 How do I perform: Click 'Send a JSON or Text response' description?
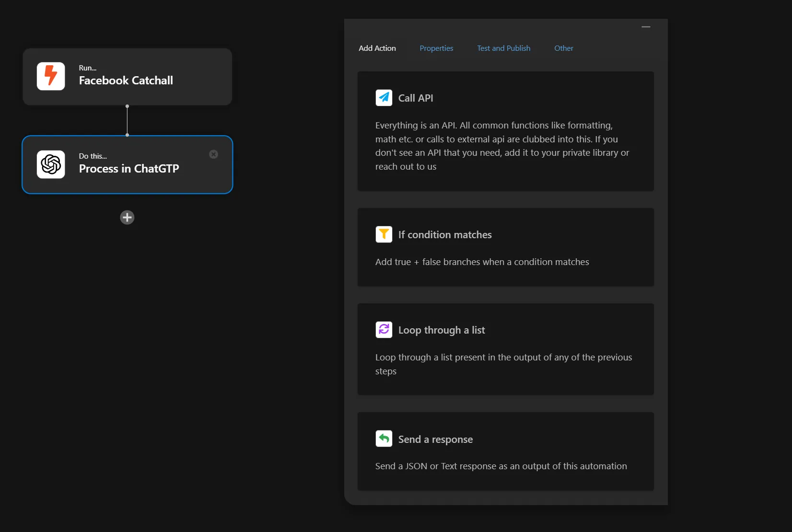pyautogui.click(x=501, y=466)
